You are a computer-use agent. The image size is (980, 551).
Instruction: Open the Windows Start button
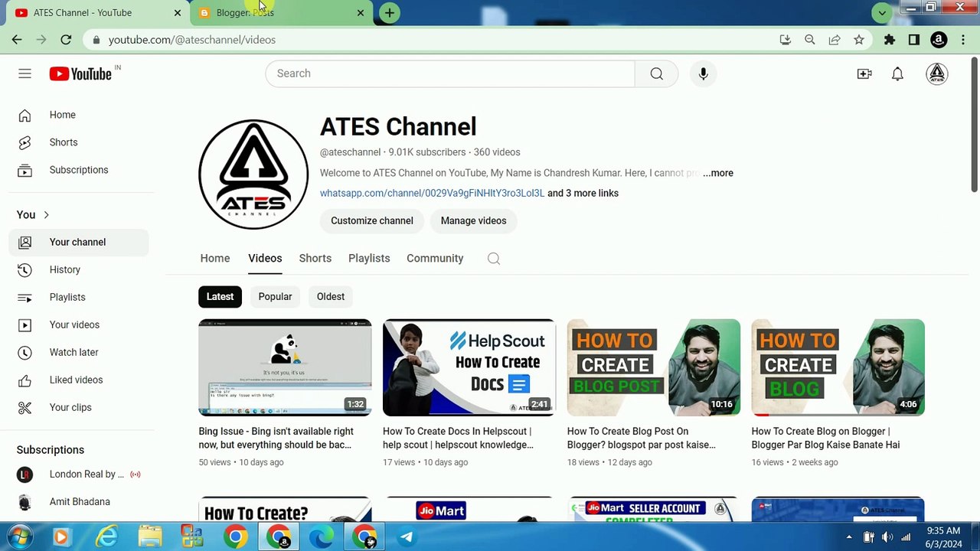point(18,537)
